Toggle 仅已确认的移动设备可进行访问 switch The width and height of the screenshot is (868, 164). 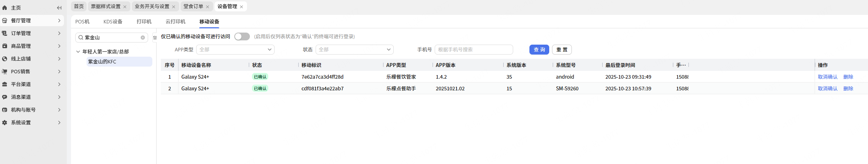(242, 36)
